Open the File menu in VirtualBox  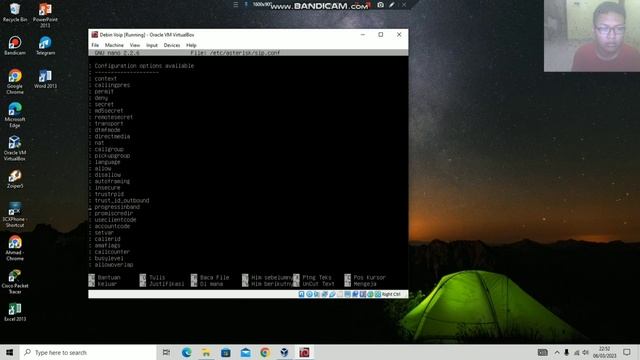(x=95, y=45)
